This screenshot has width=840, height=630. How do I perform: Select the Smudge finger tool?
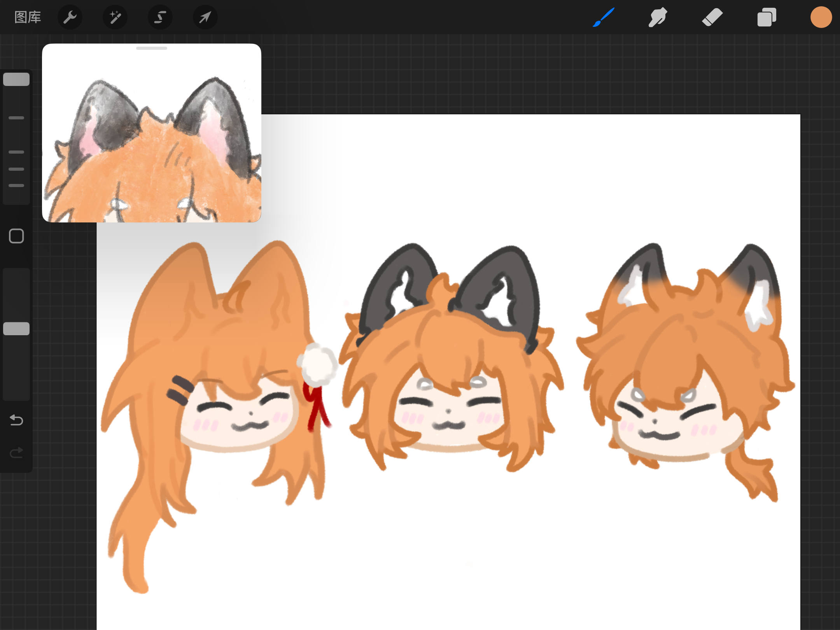(x=658, y=17)
